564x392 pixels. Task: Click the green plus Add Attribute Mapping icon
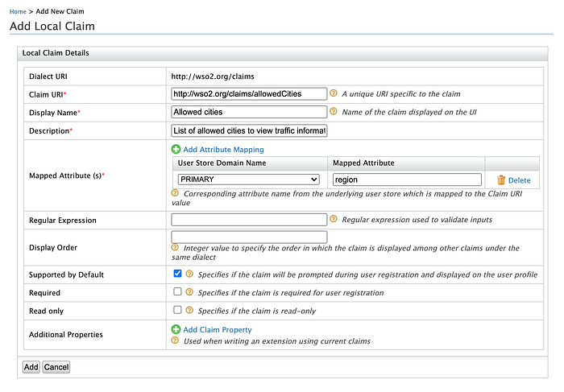tap(176, 149)
